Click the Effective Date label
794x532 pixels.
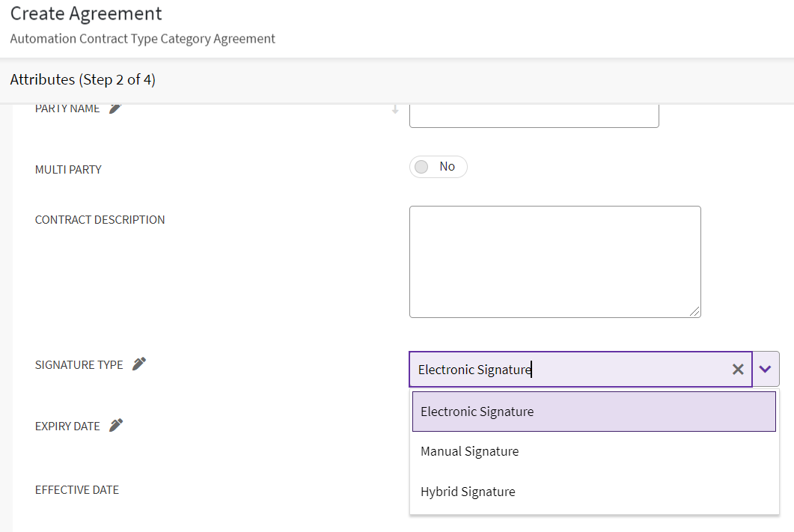tap(77, 490)
